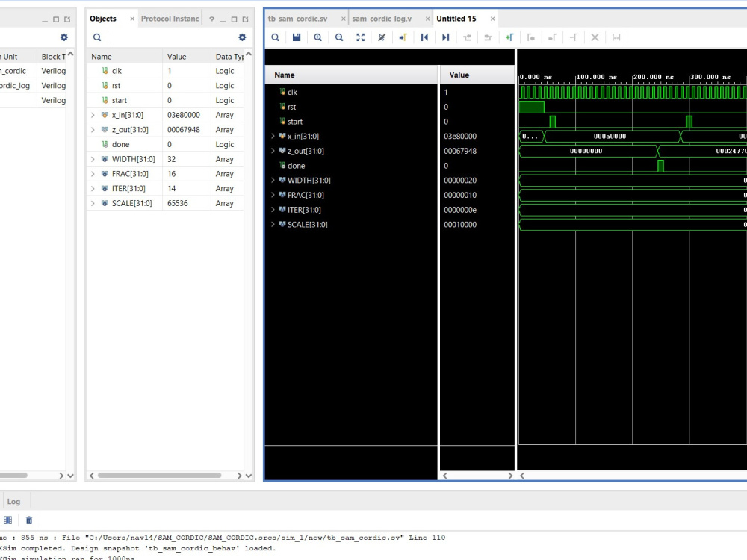Expand ITER[31:0] in waveform names
The height and width of the screenshot is (560, 747).
tap(273, 210)
